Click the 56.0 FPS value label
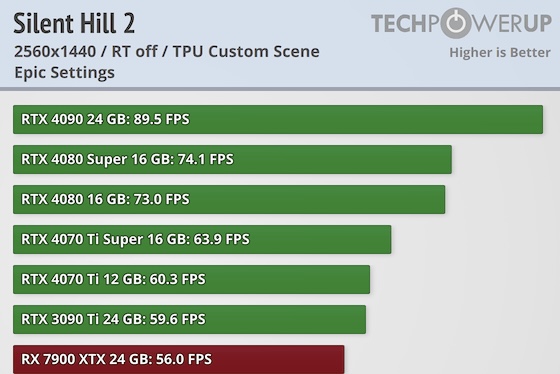560x374 pixels. click(x=184, y=359)
